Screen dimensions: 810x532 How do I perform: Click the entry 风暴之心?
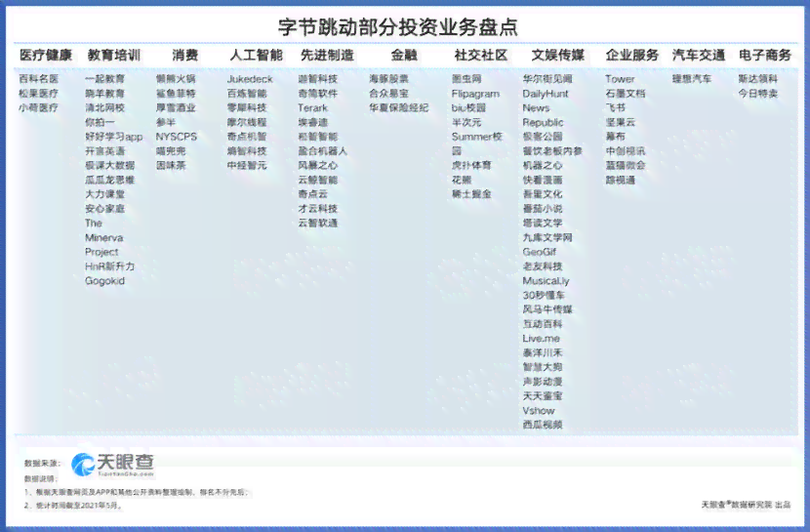(318, 166)
